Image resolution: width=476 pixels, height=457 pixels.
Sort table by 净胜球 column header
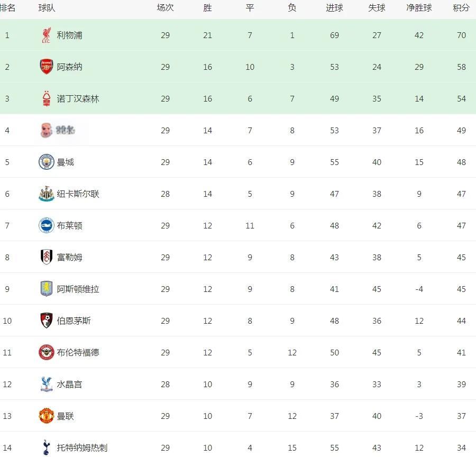[419, 8]
